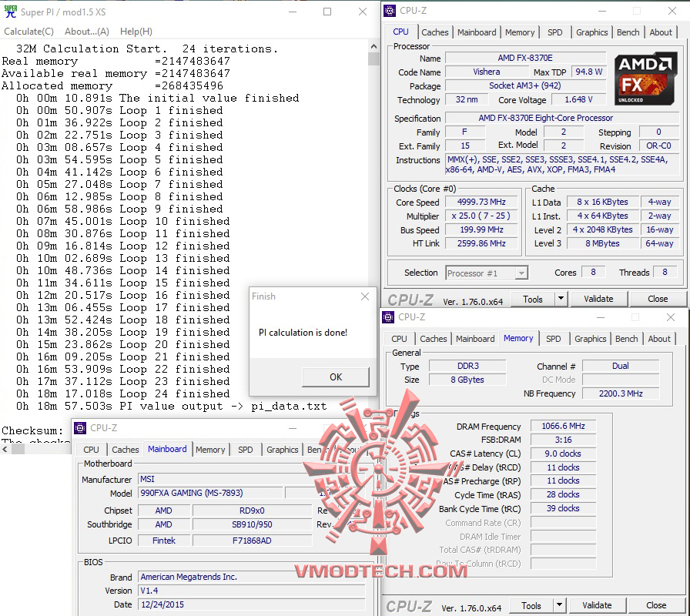Open Help menu in Super PI
Screen dimensions: 690x616
[x=136, y=32]
